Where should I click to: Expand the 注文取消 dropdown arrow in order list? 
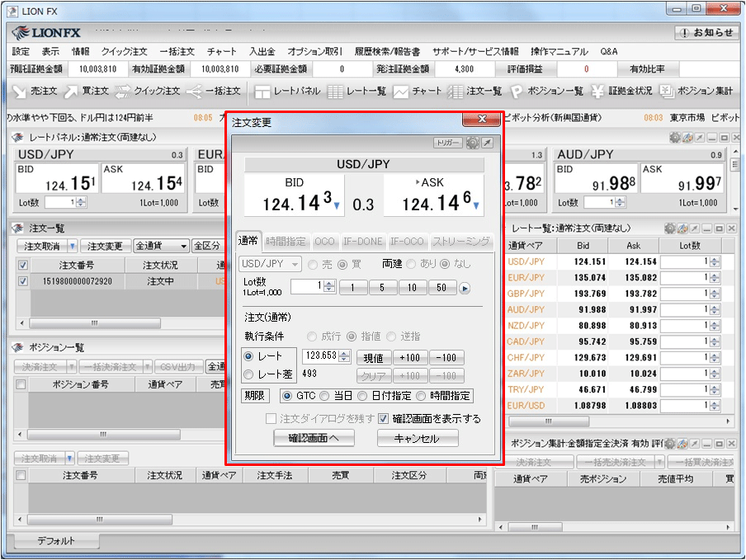(x=73, y=246)
